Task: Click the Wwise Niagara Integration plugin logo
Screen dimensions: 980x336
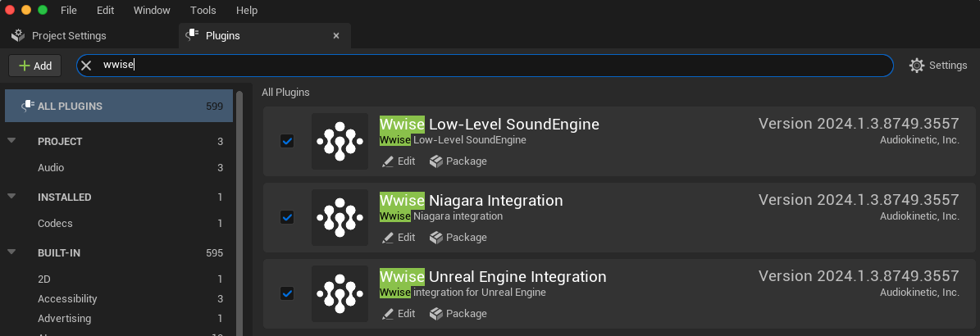Action: click(340, 217)
